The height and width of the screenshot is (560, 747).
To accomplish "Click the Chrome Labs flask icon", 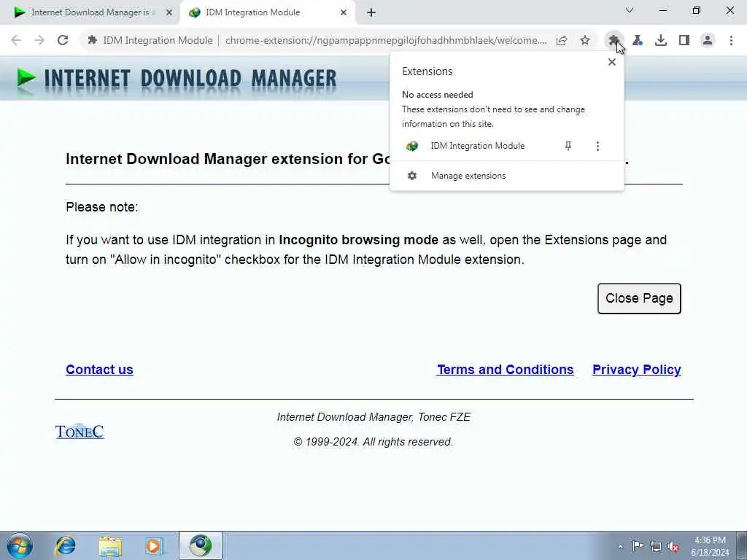I will (638, 41).
